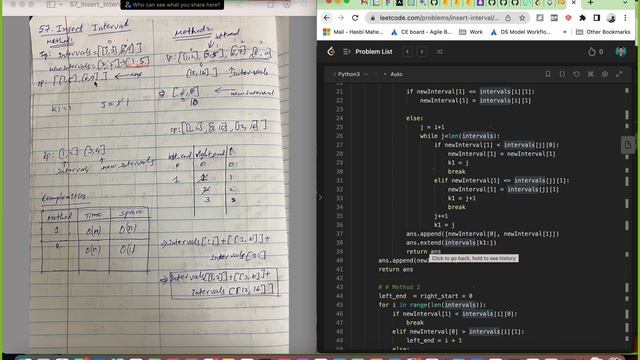Open sidebar view options chevron in Preview

60,4
